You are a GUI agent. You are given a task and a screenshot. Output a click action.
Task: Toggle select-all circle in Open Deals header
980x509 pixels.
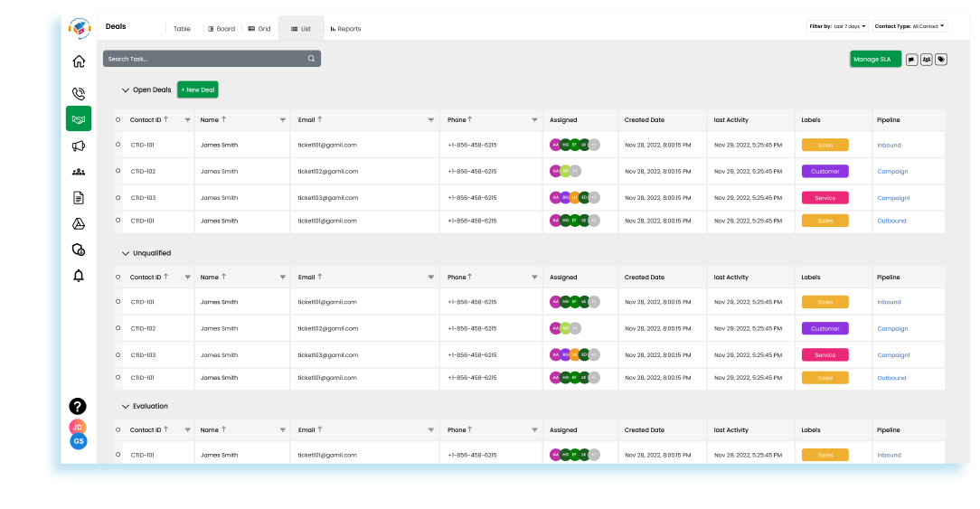(x=118, y=119)
